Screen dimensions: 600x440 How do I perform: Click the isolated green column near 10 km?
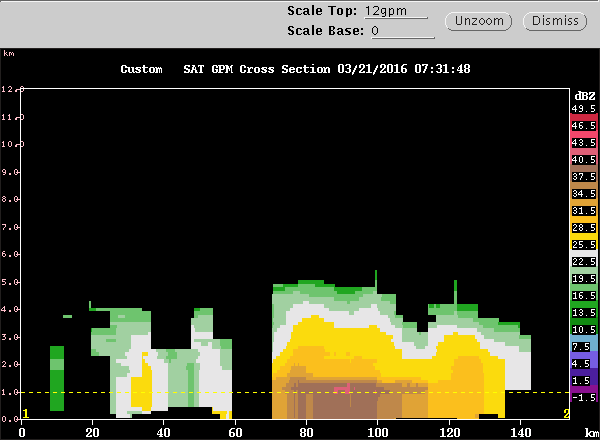coord(57,378)
